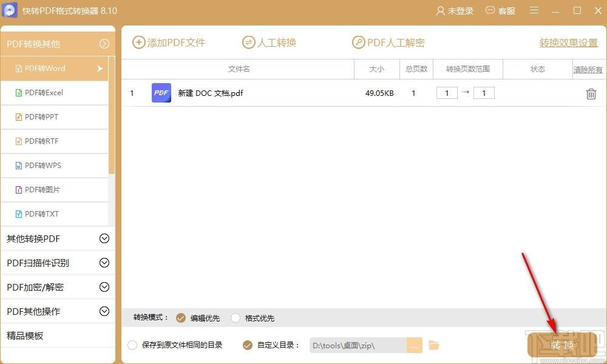The image size is (607, 364).
Task: Select PDF转Word conversion
Action: [55, 69]
